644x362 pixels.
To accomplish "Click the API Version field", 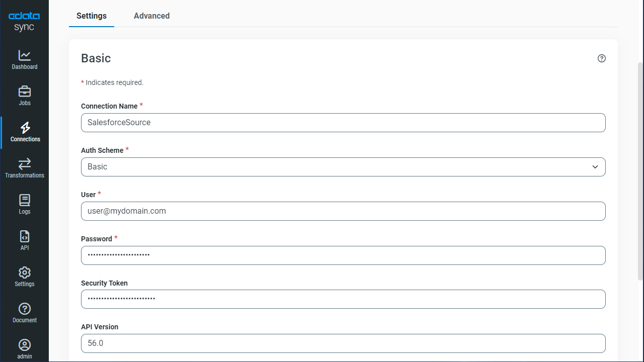I will tap(343, 343).
